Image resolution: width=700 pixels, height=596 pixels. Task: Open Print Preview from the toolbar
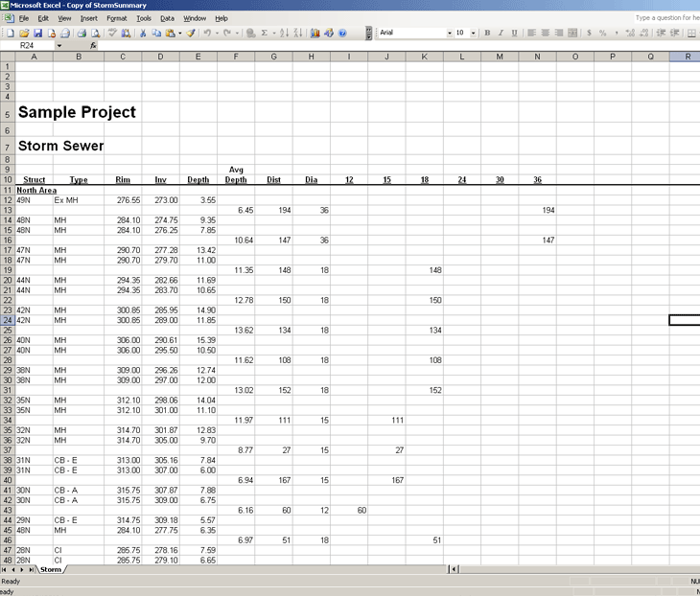95,33
